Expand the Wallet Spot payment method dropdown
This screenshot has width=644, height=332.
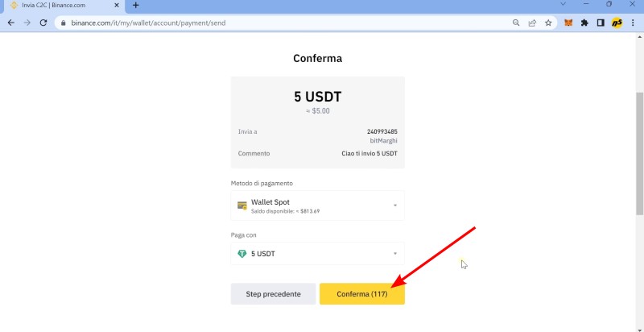click(x=317, y=205)
